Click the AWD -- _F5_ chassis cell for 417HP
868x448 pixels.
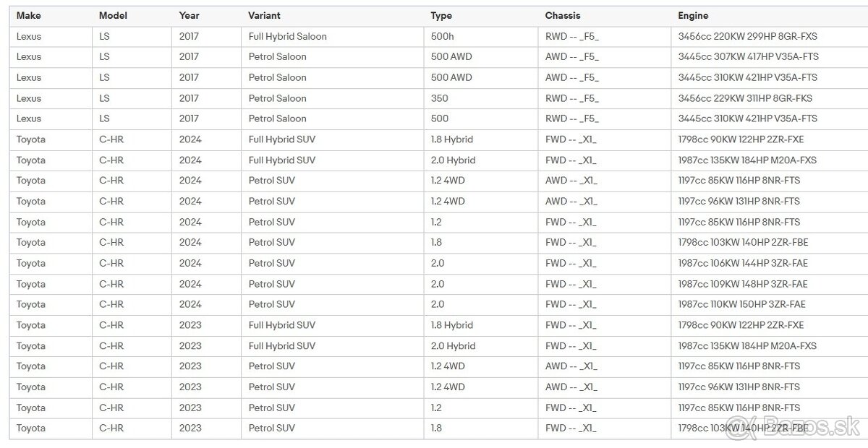572,56
